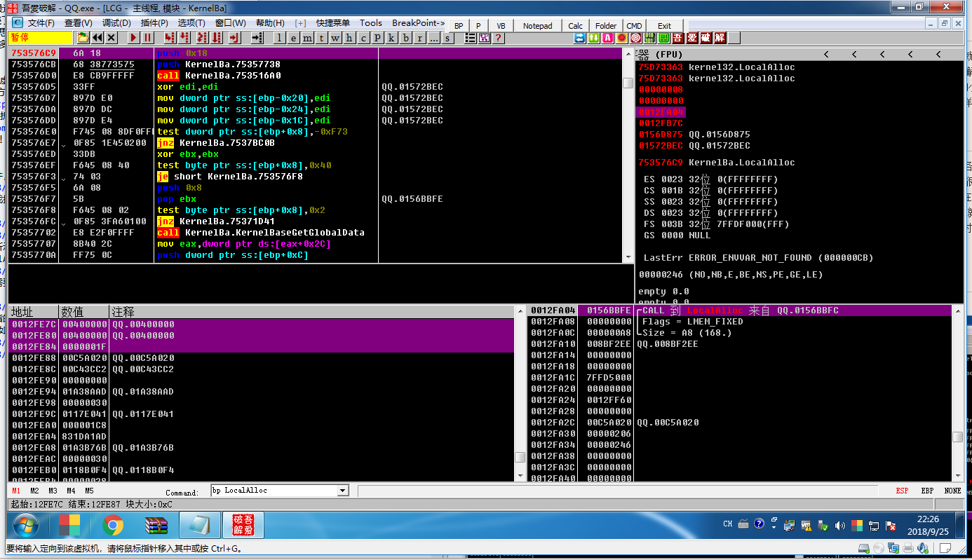This screenshot has height=560, width=972.
Task: Show Run trace with ... button
Action: tap(433, 38)
